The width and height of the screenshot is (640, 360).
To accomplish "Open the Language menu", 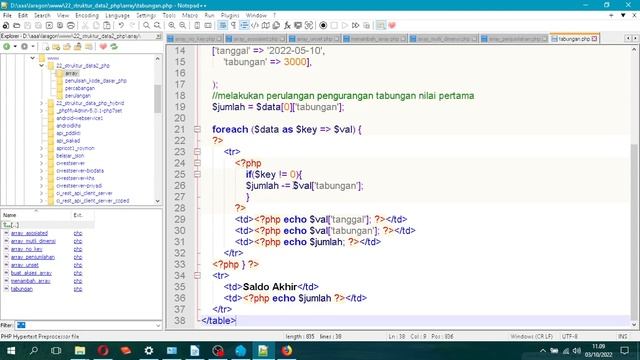I will (x=117, y=16).
